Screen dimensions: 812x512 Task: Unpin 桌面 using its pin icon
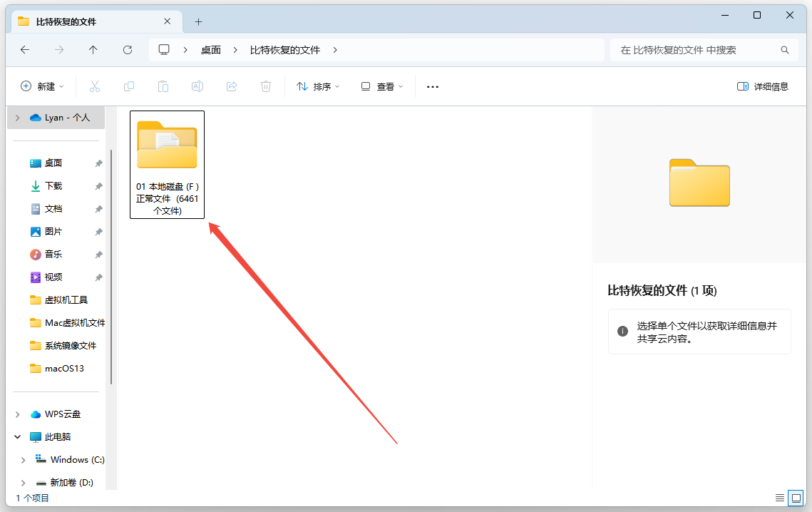98,163
